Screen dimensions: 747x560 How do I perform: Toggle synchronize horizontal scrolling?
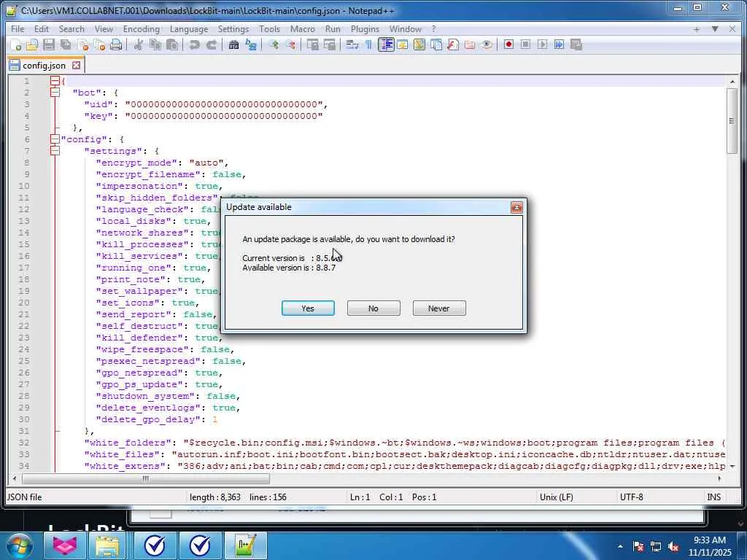[330, 44]
